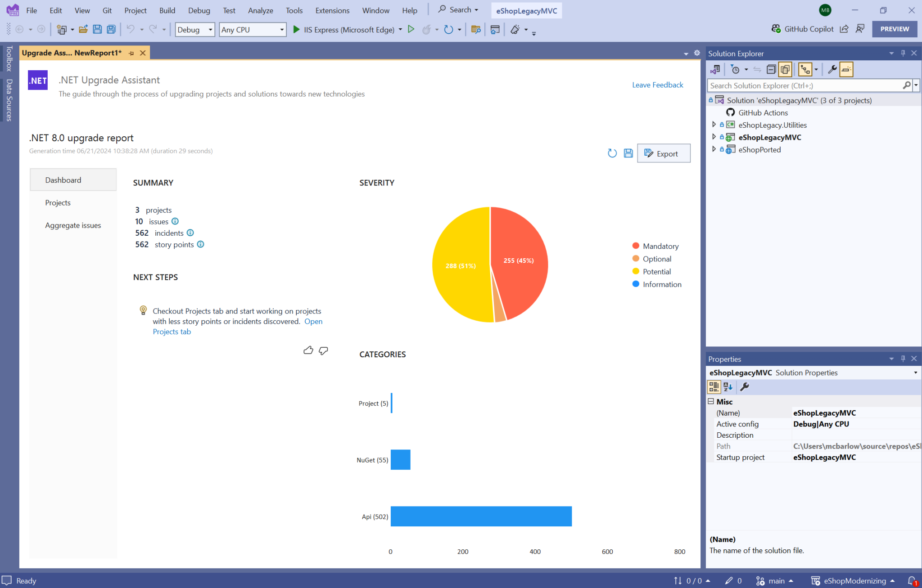Start debugging with IIS Express
Screen dimensions: 922x588
[x=296, y=29]
